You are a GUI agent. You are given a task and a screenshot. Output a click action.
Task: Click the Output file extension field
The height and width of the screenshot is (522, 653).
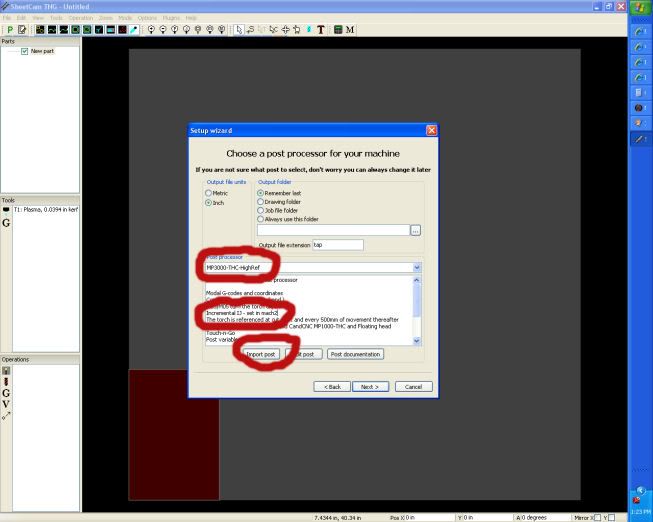[337, 244]
